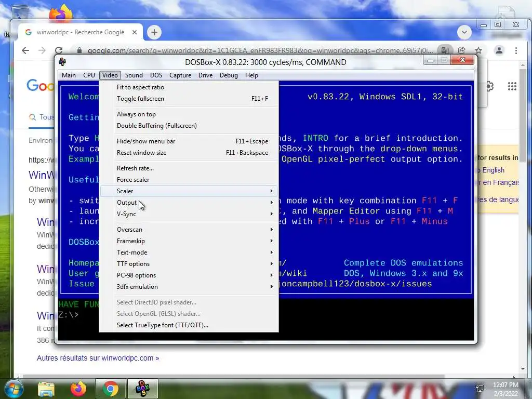Expand the TTF options submenu
This screenshot has height=399, width=532.
[x=189, y=264]
